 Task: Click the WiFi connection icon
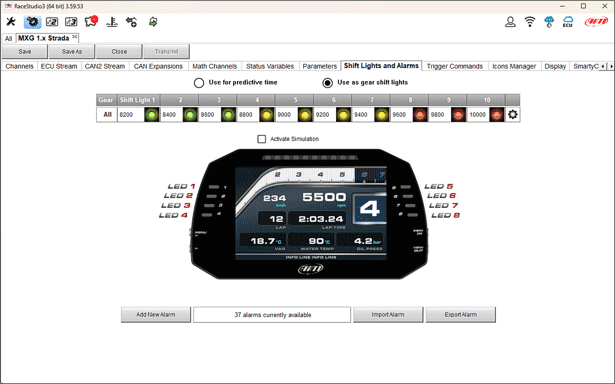[x=530, y=22]
